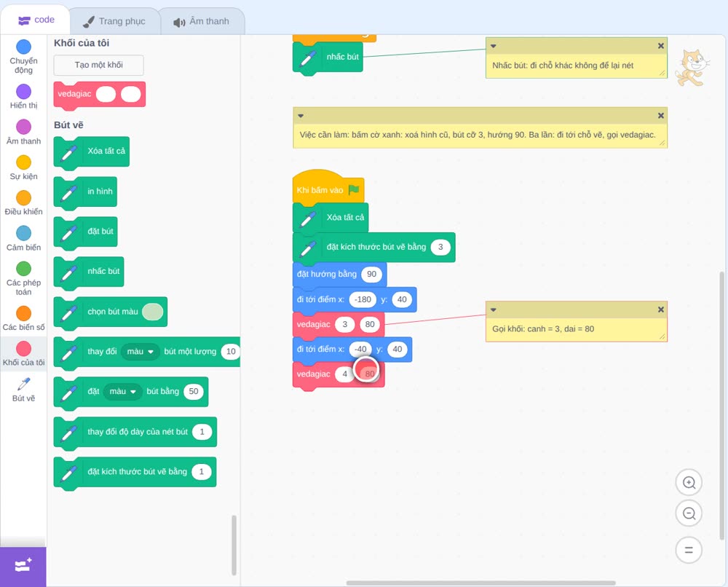Click the 'in hình' stamp block

point(85,192)
